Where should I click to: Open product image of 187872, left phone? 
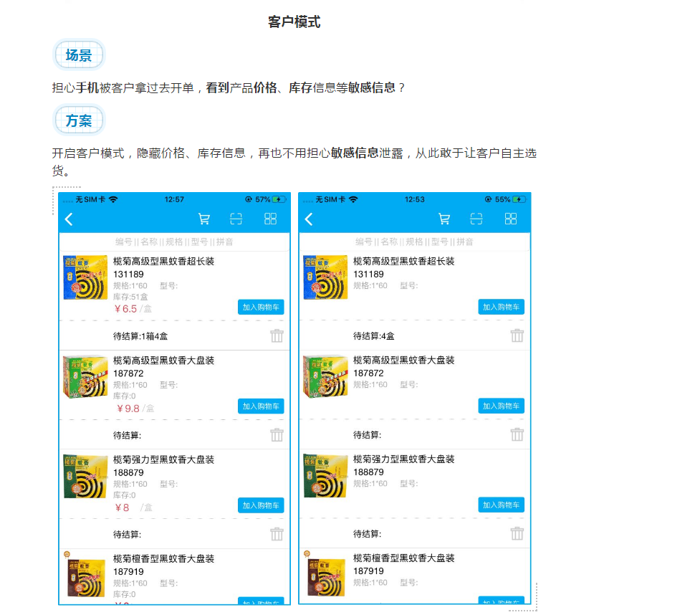[85, 376]
